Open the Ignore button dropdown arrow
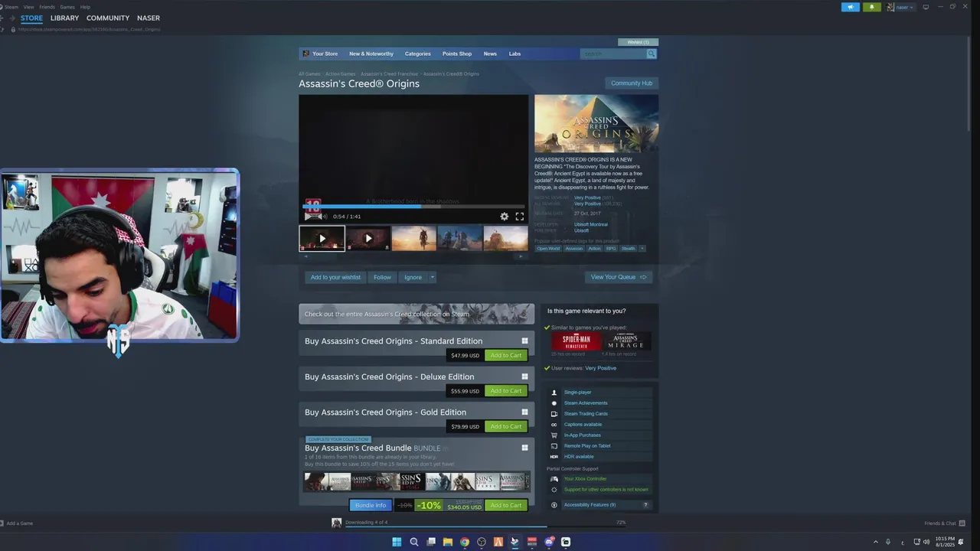Image resolution: width=980 pixels, height=551 pixels. click(x=432, y=277)
